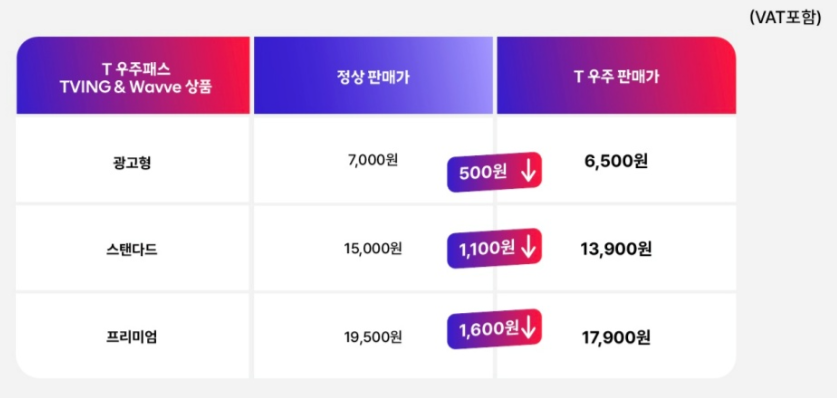Click the 1,100원 discount badge
837x398 pixels.
(x=494, y=248)
